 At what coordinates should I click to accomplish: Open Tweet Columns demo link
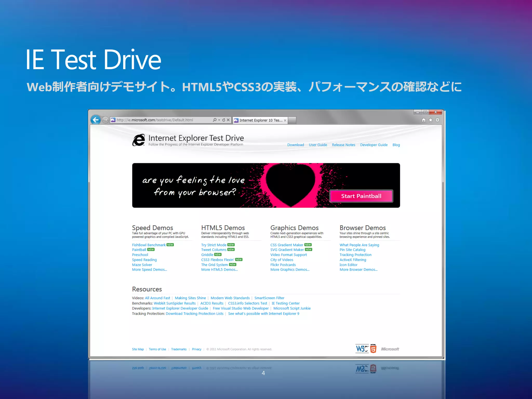tap(214, 250)
